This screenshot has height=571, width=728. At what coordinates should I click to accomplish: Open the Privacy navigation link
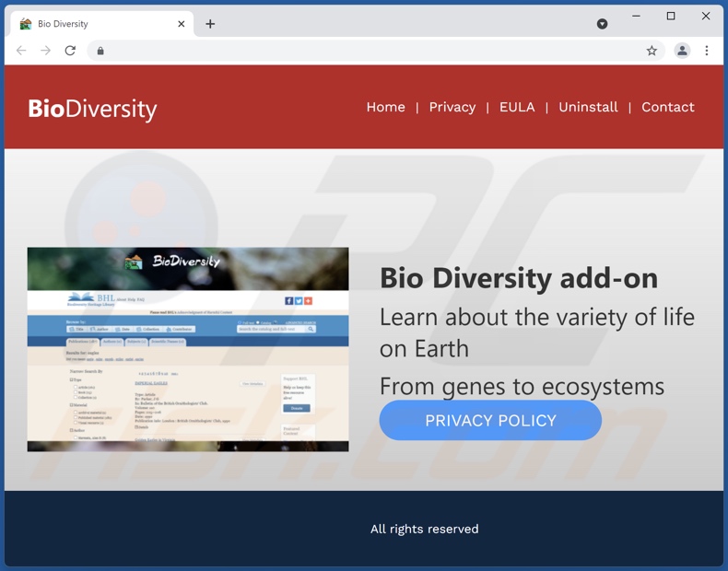point(452,107)
